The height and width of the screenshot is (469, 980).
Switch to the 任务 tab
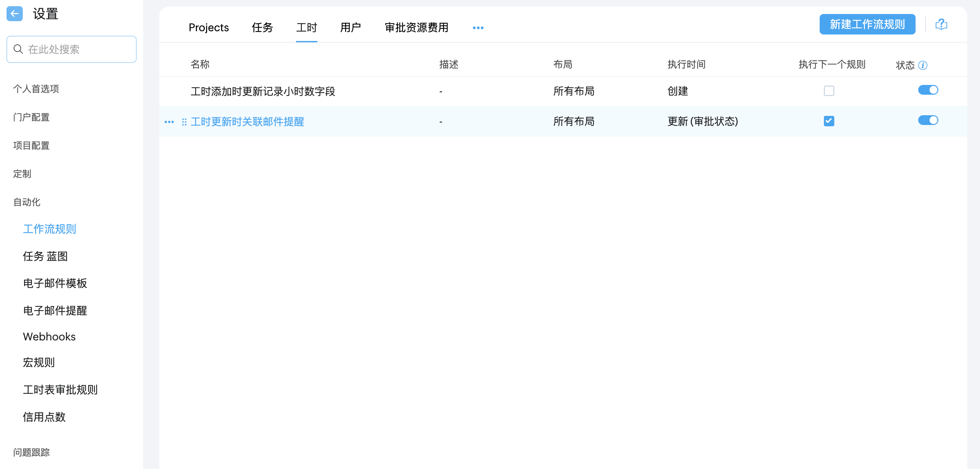(x=262, y=28)
